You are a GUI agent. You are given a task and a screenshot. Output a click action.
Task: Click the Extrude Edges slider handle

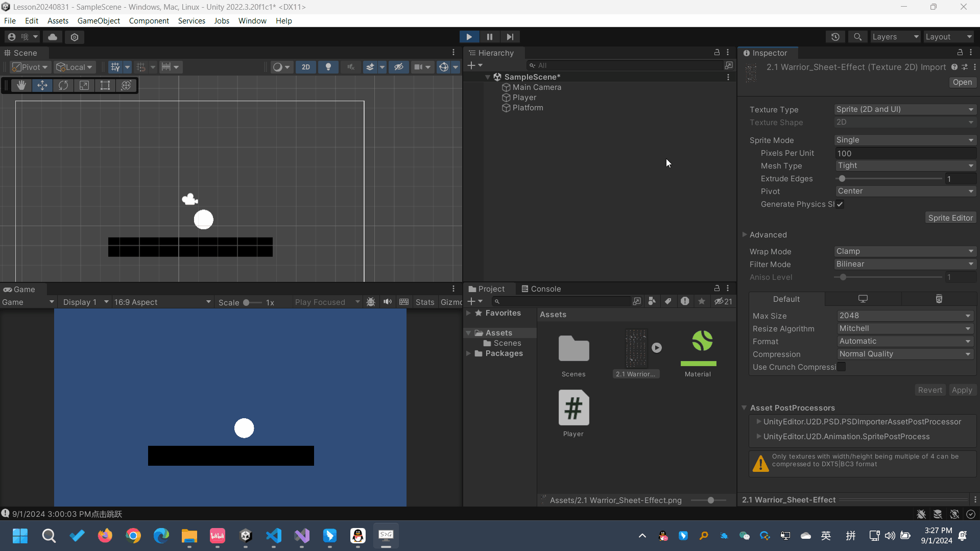click(842, 179)
